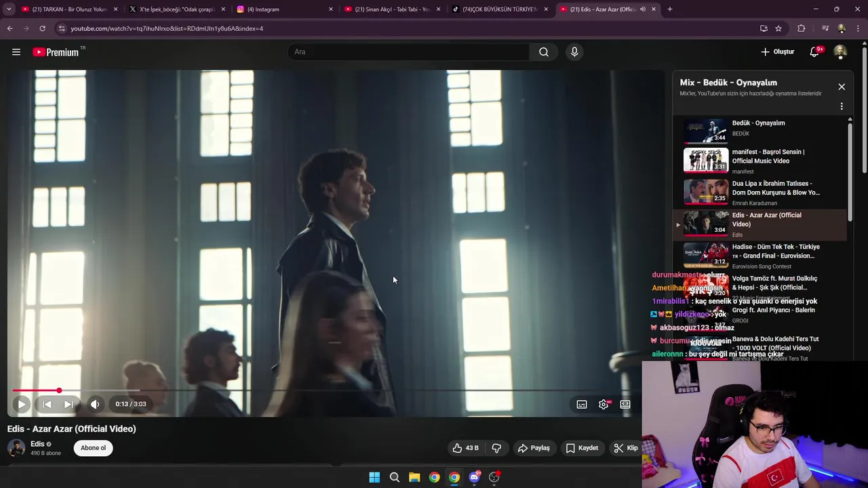Screen dimensions: 868x488
Task: Open the Windows Start menu
Action: [374, 477]
